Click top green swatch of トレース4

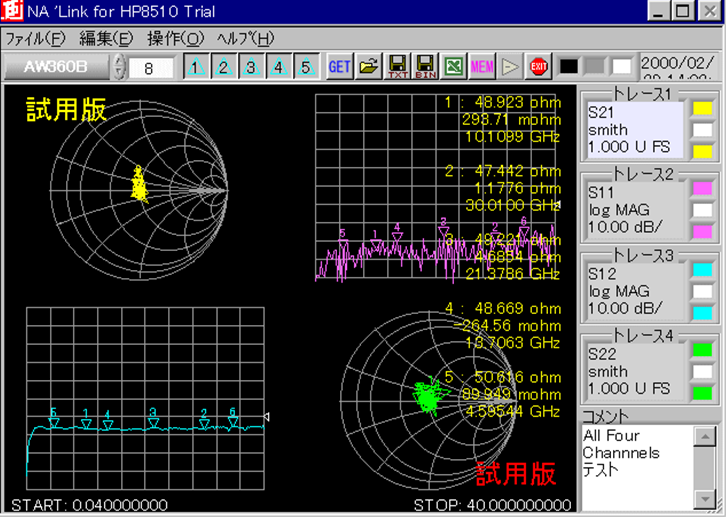point(702,350)
